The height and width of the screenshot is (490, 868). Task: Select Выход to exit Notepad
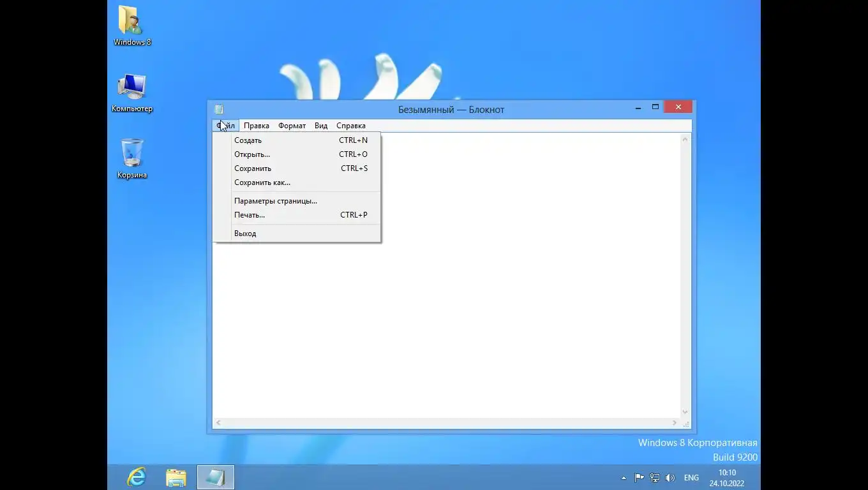pyautogui.click(x=297, y=234)
